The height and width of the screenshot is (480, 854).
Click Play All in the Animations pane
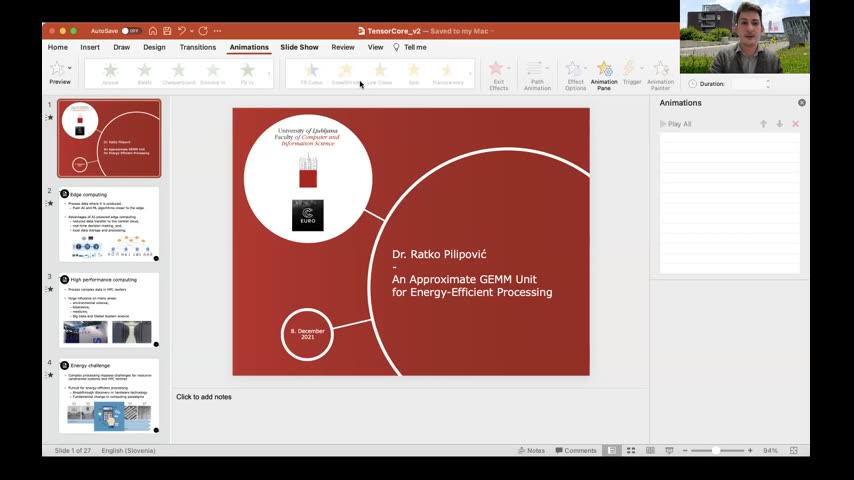click(675, 124)
